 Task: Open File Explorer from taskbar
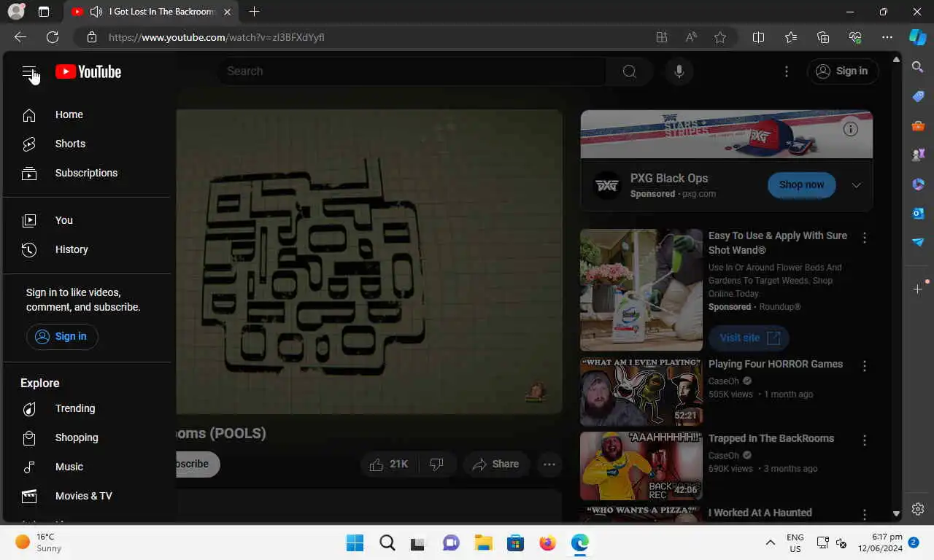[x=483, y=542]
